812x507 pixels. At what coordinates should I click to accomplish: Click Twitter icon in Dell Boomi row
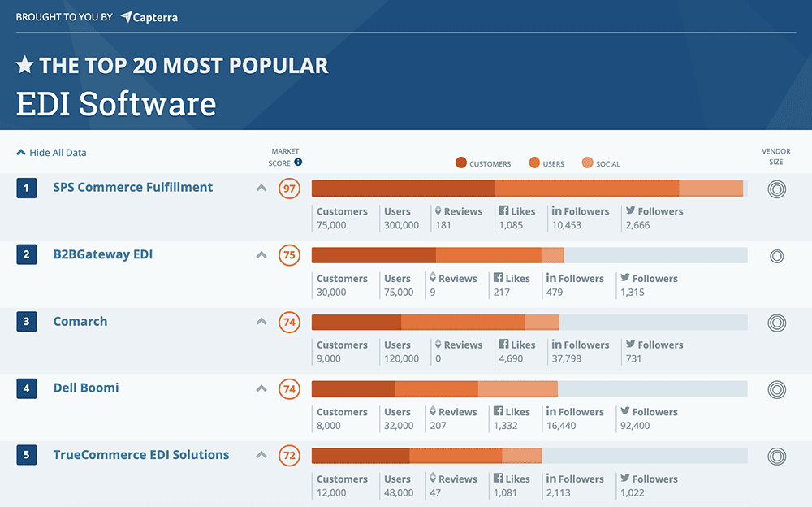(625, 411)
